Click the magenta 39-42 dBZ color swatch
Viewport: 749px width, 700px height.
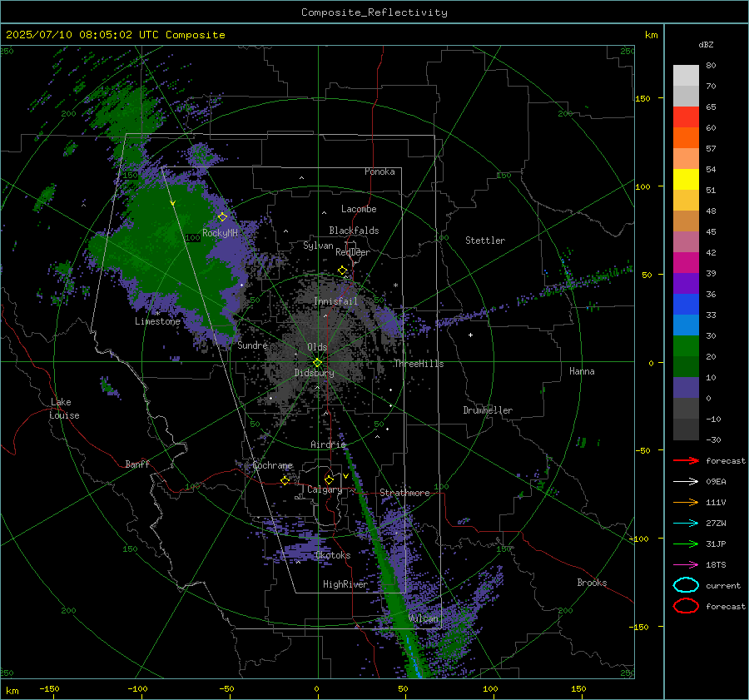click(686, 262)
